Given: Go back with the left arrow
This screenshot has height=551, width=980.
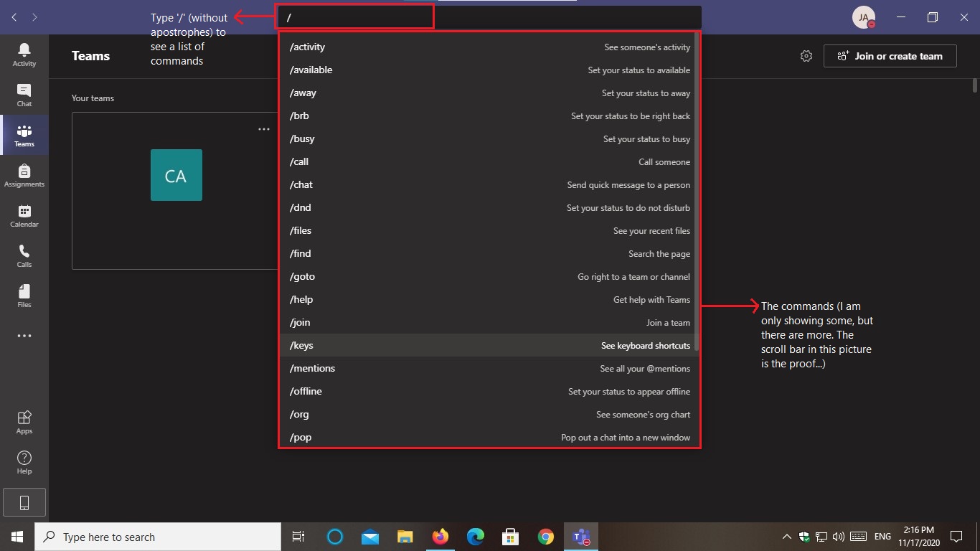Looking at the screenshot, I should (x=14, y=17).
